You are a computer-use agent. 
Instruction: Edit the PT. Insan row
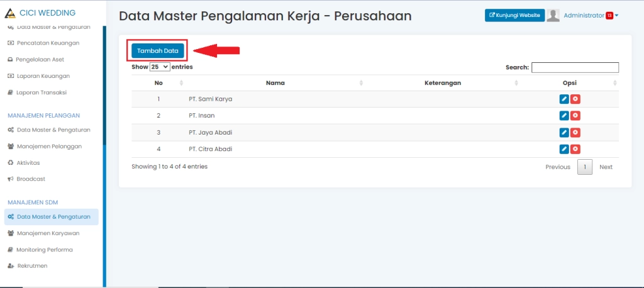(x=564, y=116)
